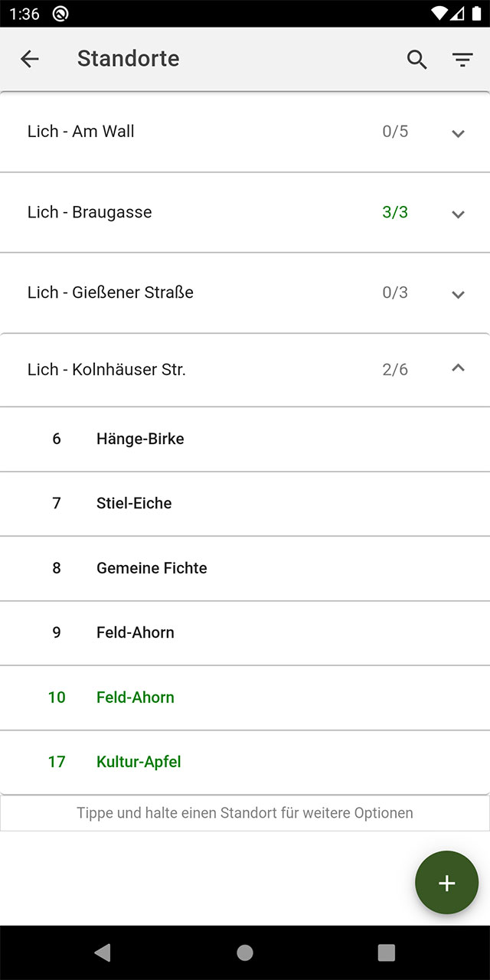Tap the hint text about holding a Standort

click(x=245, y=813)
